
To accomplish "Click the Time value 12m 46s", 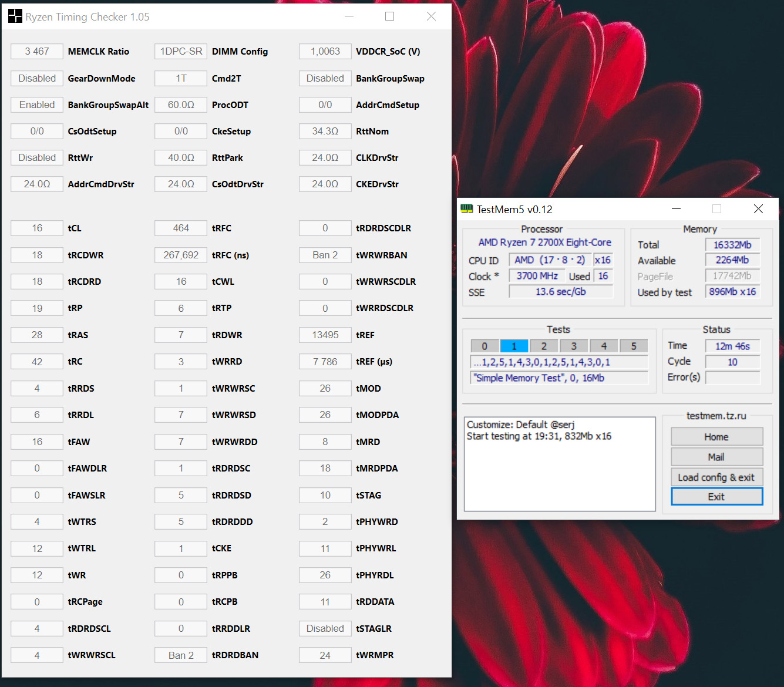I will (x=732, y=346).
